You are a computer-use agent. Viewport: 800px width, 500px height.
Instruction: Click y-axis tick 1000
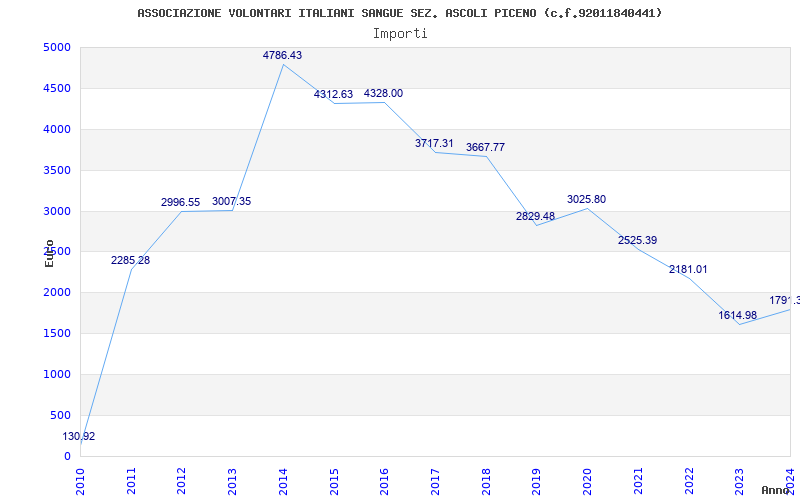58,374
